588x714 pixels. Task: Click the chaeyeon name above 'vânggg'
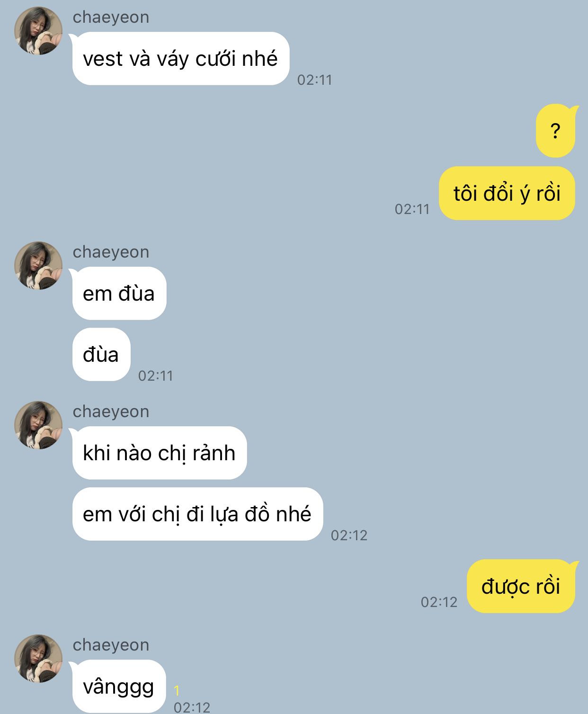111,645
